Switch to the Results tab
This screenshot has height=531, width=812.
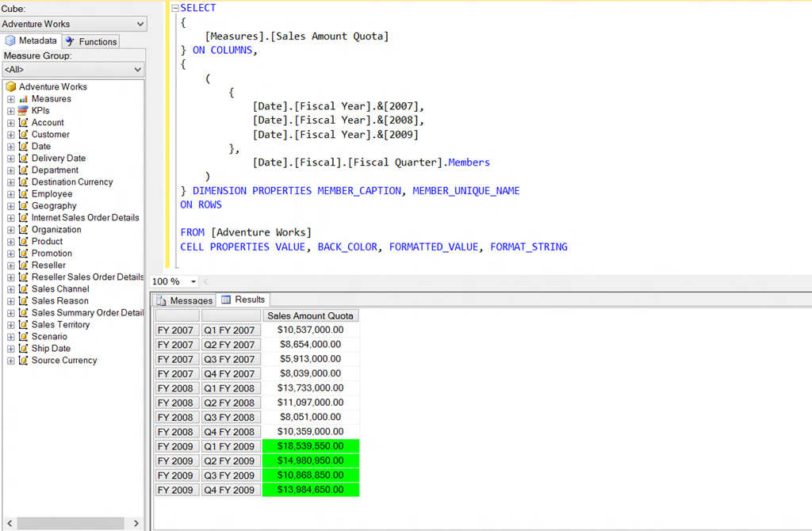tap(243, 299)
